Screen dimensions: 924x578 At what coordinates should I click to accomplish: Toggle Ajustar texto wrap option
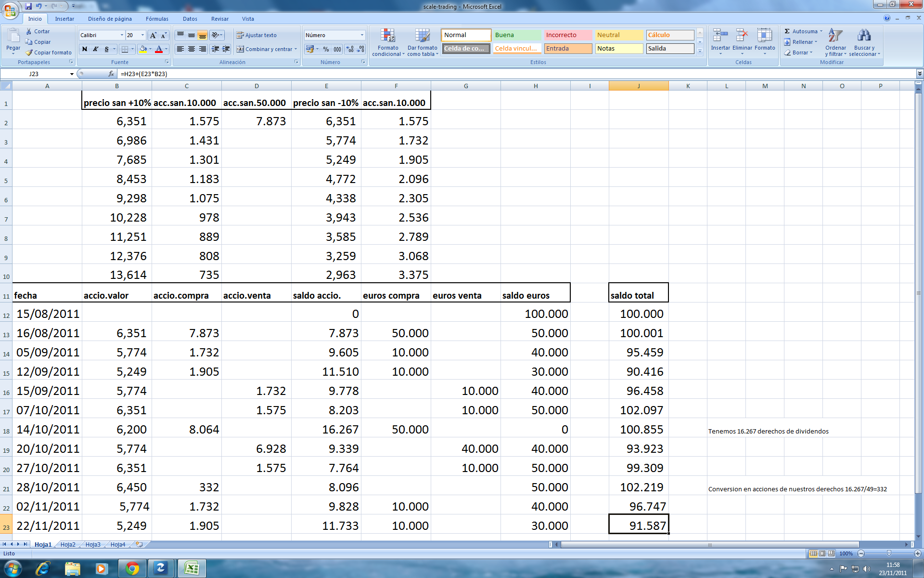(x=257, y=35)
